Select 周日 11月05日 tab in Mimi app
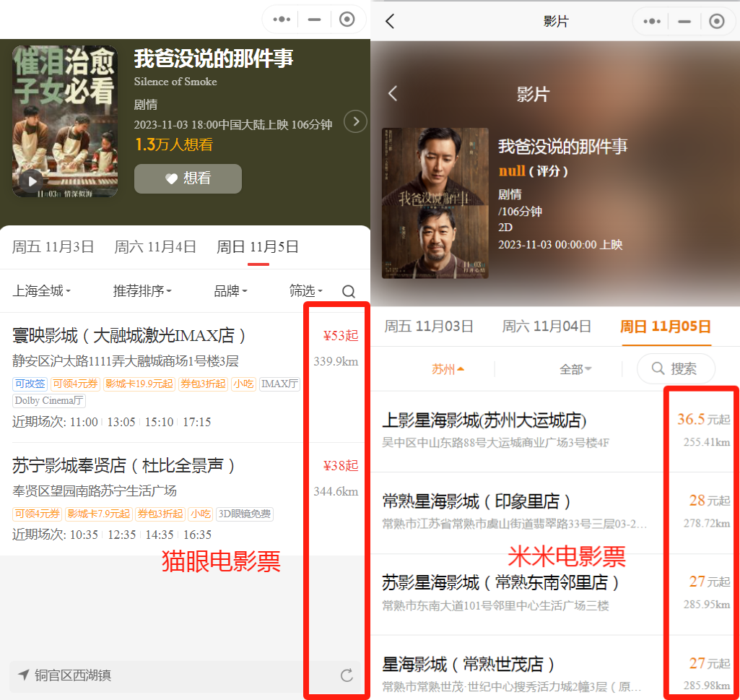This screenshot has height=700, width=740. click(666, 327)
